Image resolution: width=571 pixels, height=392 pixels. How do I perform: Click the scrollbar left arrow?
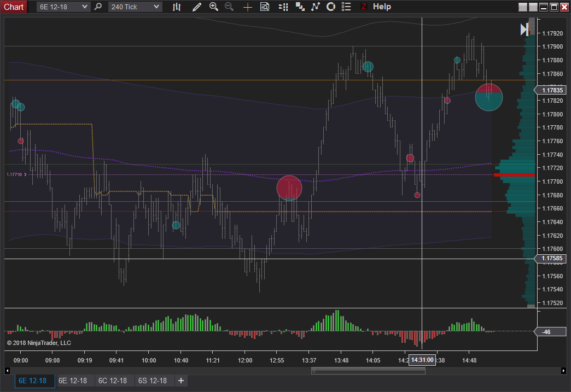click(7, 371)
